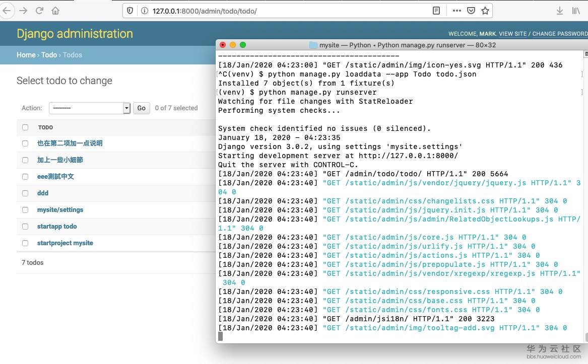Open the ddd todo

pos(43,193)
